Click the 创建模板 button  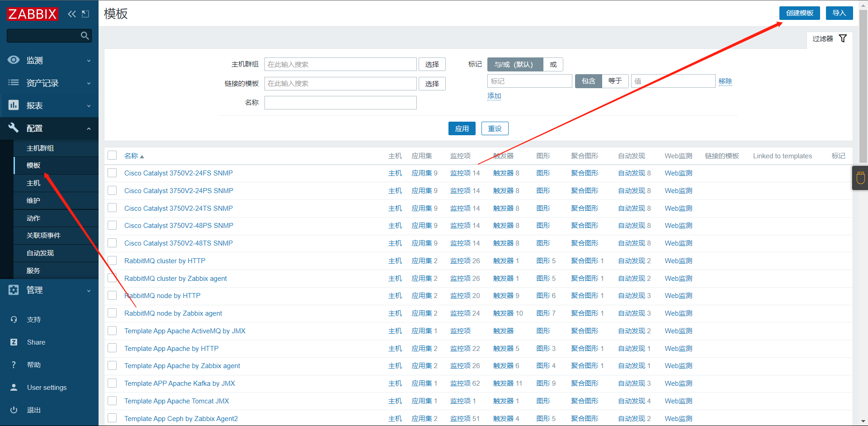pos(799,13)
